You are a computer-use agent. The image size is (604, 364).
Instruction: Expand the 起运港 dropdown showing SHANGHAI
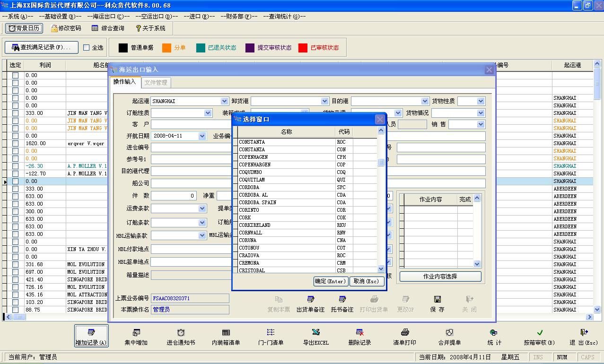[x=224, y=101]
